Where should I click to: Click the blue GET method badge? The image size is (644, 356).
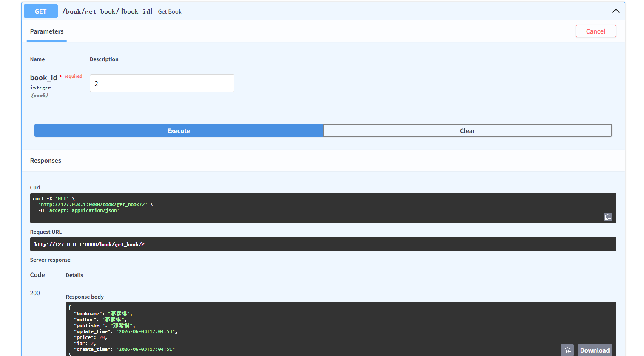pyautogui.click(x=41, y=11)
